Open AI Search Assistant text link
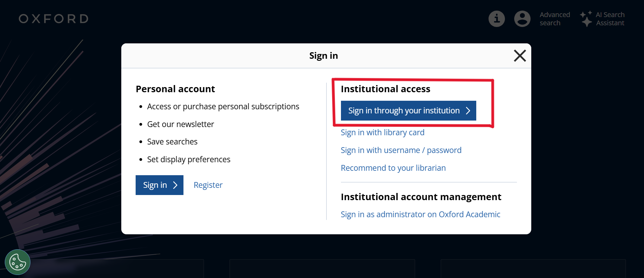This screenshot has width=644, height=278. [x=610, y=19]
